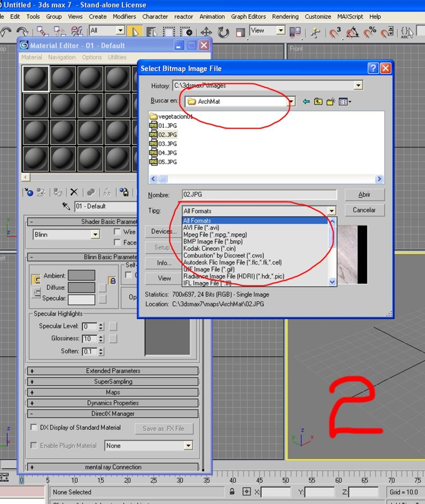
Task: Toggle the Self-Illumination Color checkbox
Action: 128,275
